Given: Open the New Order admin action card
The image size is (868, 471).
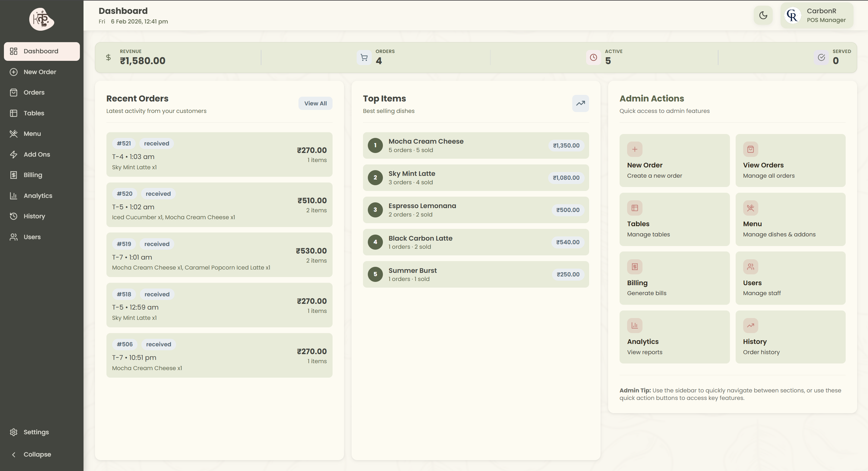Looking at the screenshot, I should pyautogui.click(x=674, y=161).
